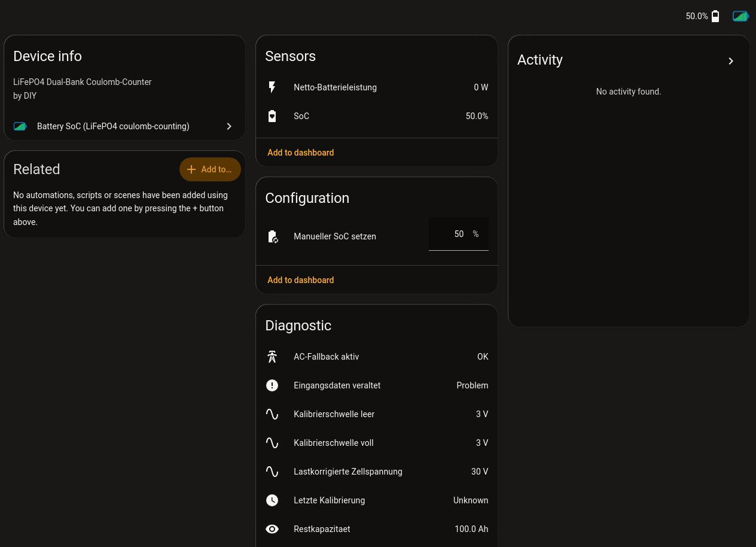Click the sine wave icon for Kalibrierschwelle voll

(x=272, y=443)
